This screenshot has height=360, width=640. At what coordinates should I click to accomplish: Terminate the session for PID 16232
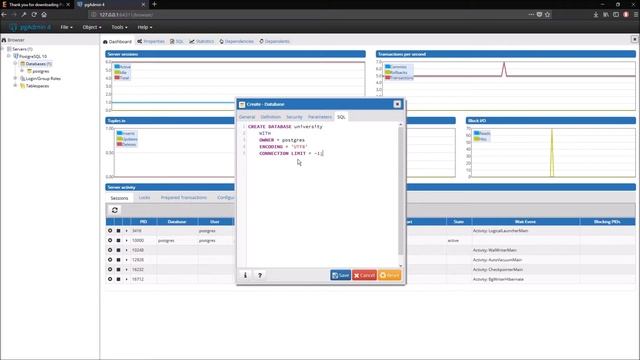(x=118, y=269)
